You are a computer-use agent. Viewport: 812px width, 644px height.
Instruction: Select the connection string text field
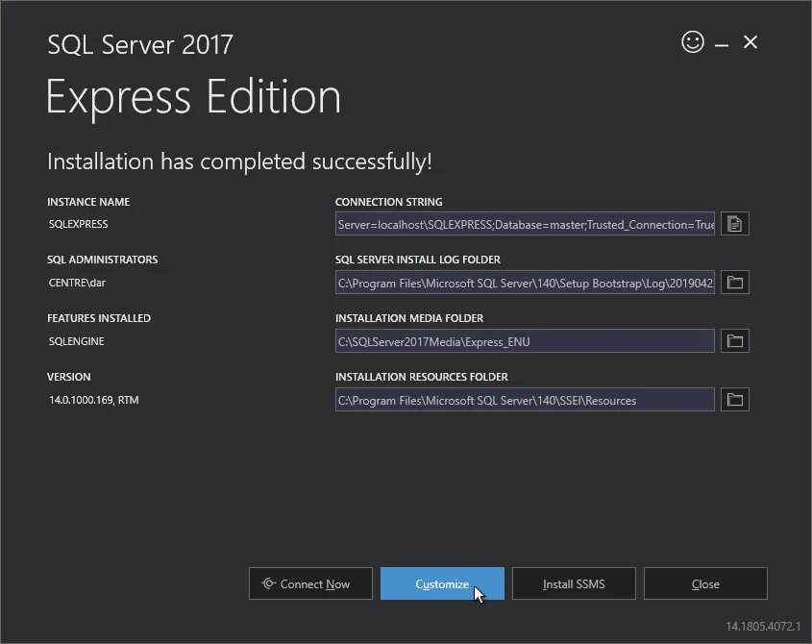525,224
